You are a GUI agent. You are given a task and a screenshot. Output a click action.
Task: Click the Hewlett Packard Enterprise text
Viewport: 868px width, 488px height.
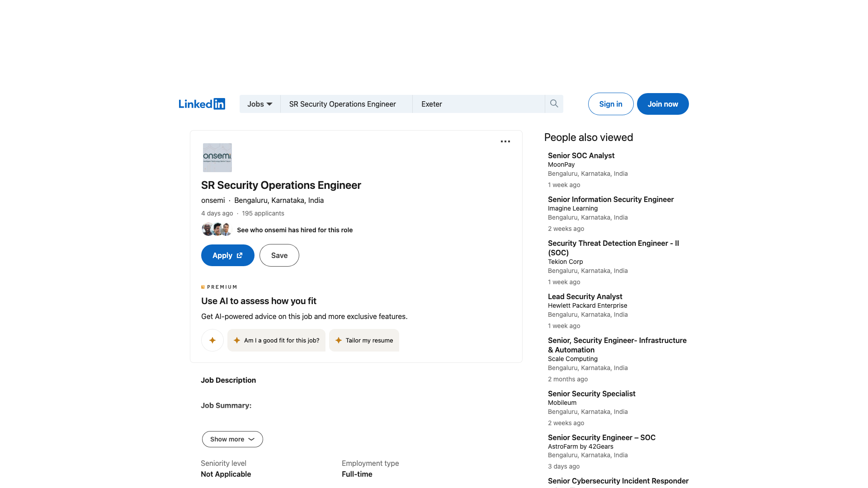(x=587, y=305)
